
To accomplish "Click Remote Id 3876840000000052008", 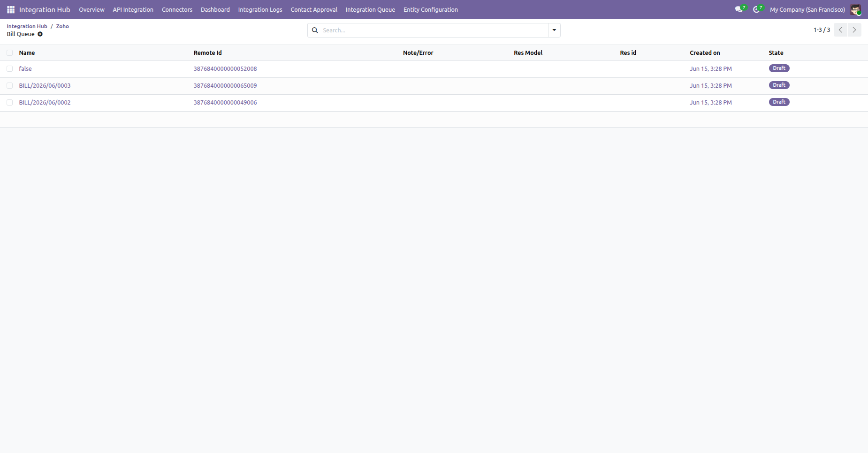I will pos(225,69).
